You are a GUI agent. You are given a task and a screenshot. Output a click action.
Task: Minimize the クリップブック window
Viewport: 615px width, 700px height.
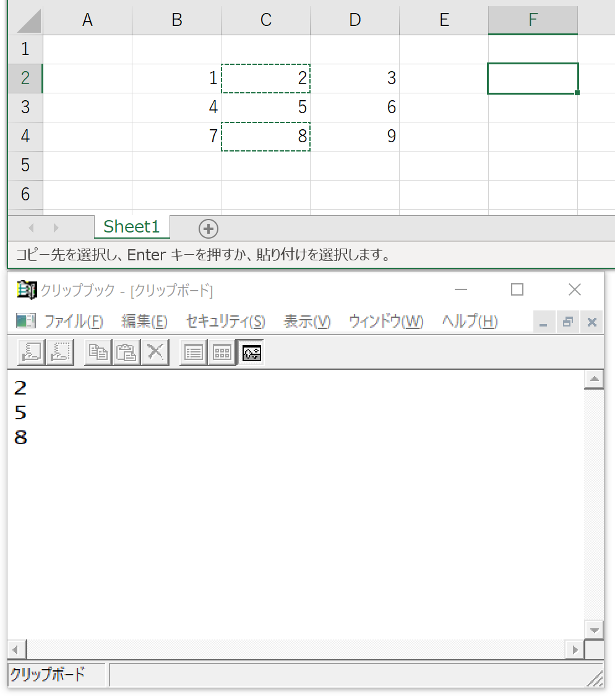pyautogui.click(x=460, y=290)
